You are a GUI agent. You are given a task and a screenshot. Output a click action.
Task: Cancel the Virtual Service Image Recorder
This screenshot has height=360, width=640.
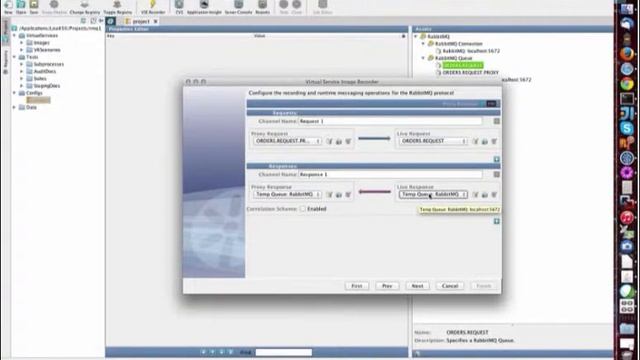[x=450, y=286]
